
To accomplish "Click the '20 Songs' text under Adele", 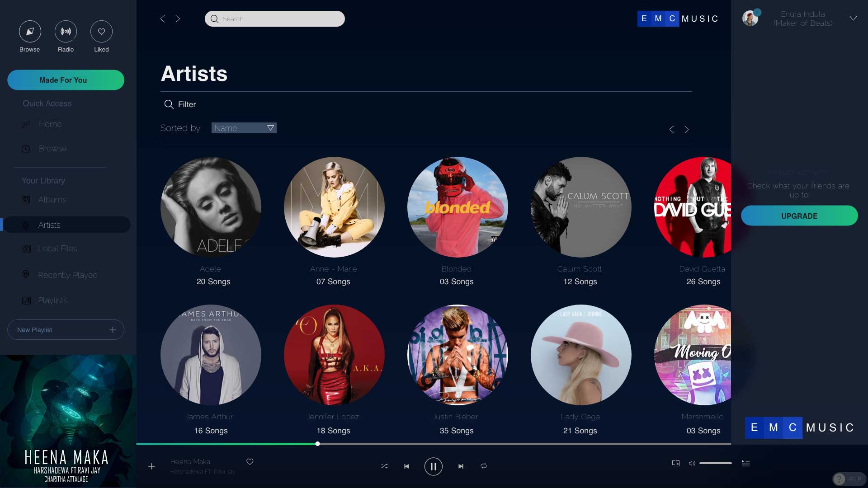I will 213,282.
